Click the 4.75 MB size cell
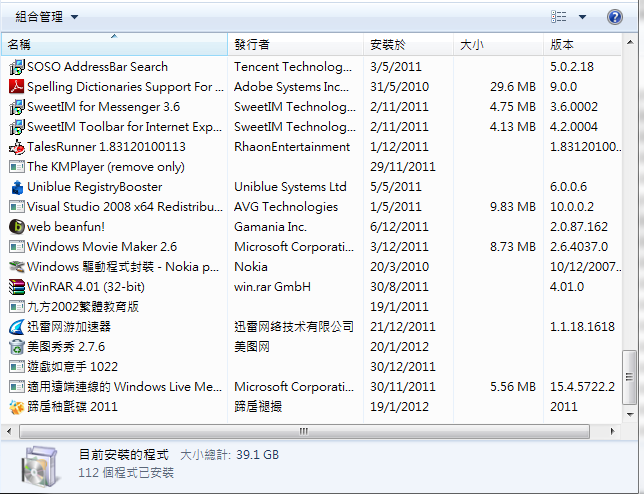Screen dimensions: 644x494 pos(513,107)
